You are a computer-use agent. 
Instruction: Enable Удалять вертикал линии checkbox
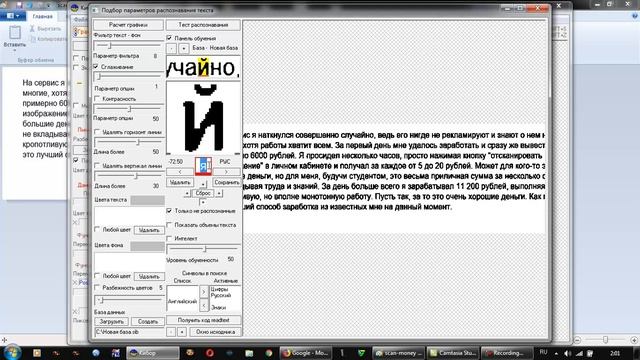[97, 166]
